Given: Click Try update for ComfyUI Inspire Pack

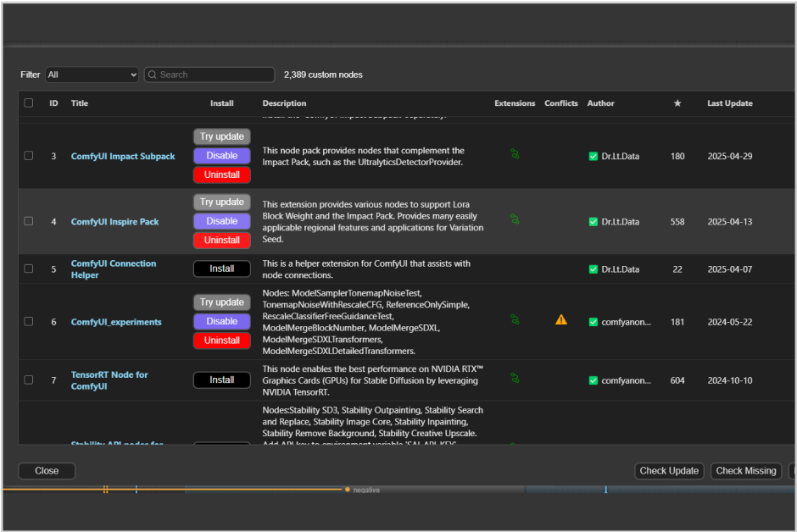Looking at the screenshot, I should [222, 202].
